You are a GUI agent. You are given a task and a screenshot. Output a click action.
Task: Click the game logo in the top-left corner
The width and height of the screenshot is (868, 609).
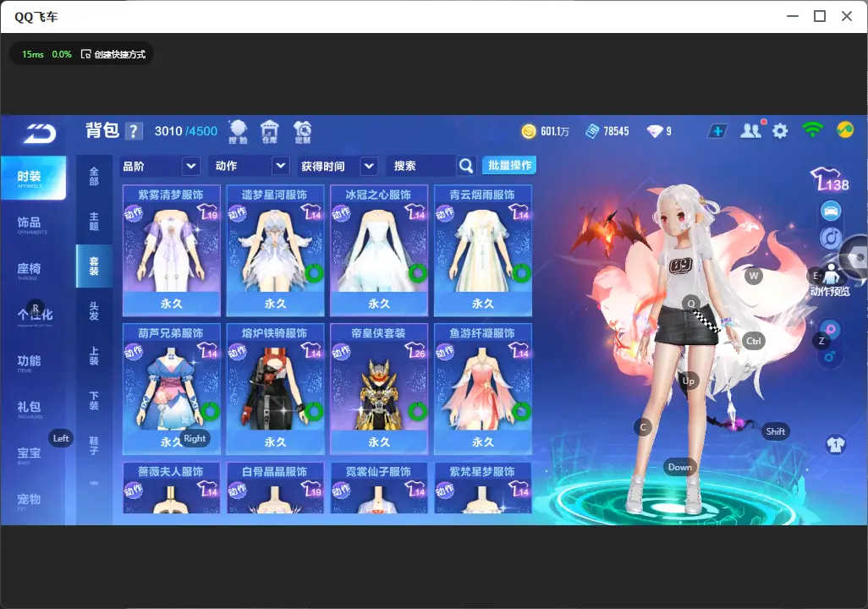tap(39, 133)
